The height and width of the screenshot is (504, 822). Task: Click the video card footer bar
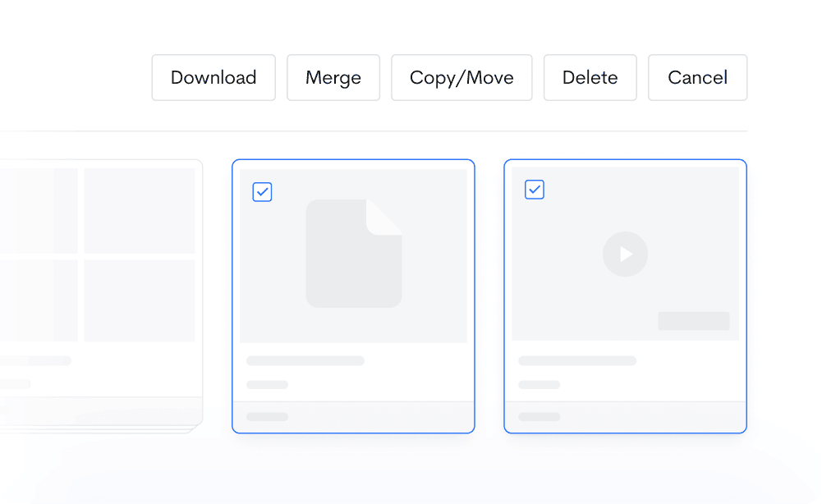pos(625,417)
